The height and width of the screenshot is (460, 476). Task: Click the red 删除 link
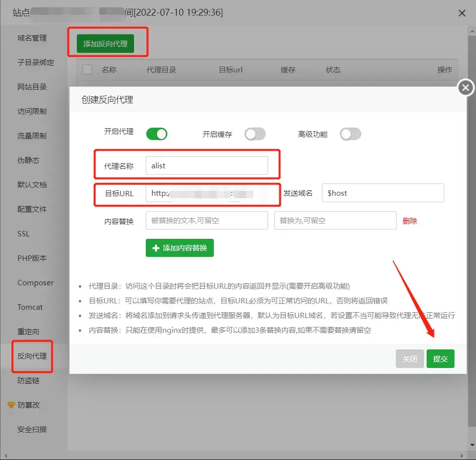(x=410, y=221)
